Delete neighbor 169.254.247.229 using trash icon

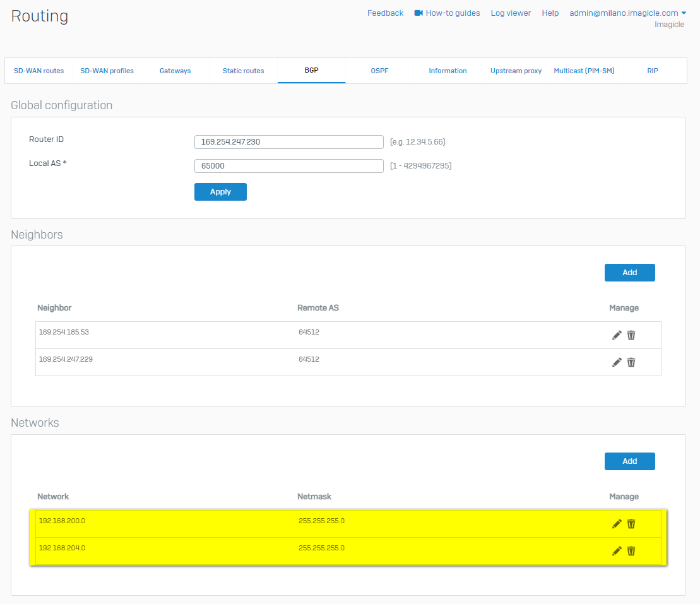[x=631, y=362]
